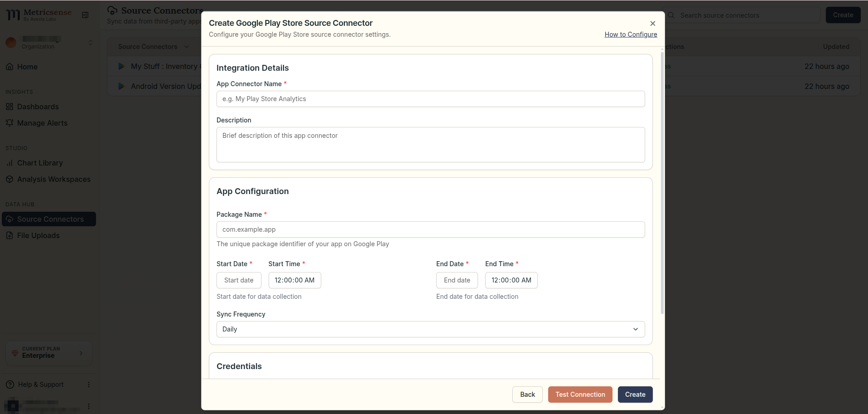Focus the Search source connectors field
Screen dimensions: 868x414
(742, 15)
